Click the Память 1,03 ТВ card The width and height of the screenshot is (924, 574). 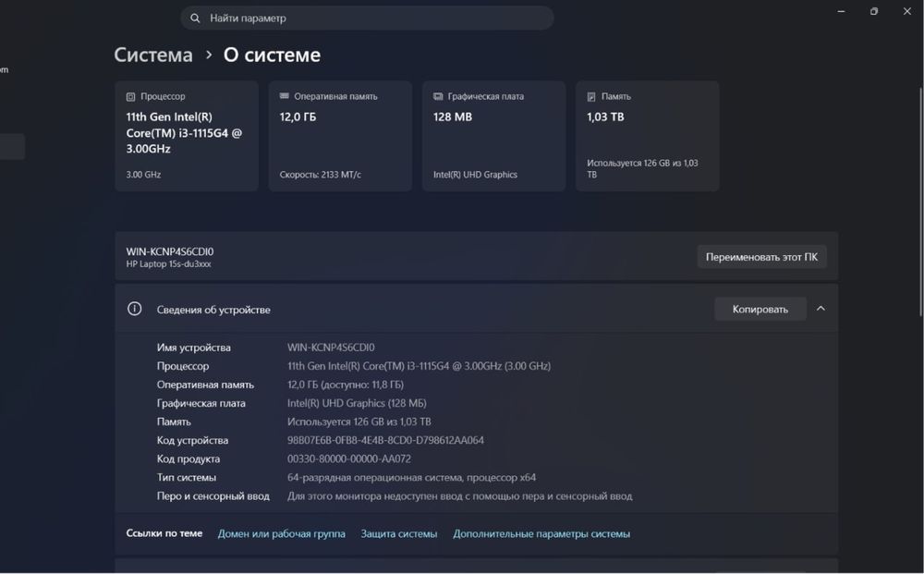(647, 136)
